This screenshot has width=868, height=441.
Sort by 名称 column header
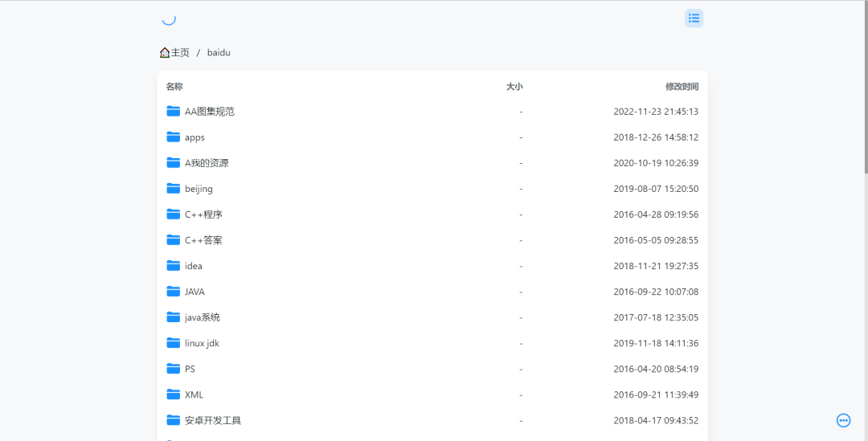174,86
